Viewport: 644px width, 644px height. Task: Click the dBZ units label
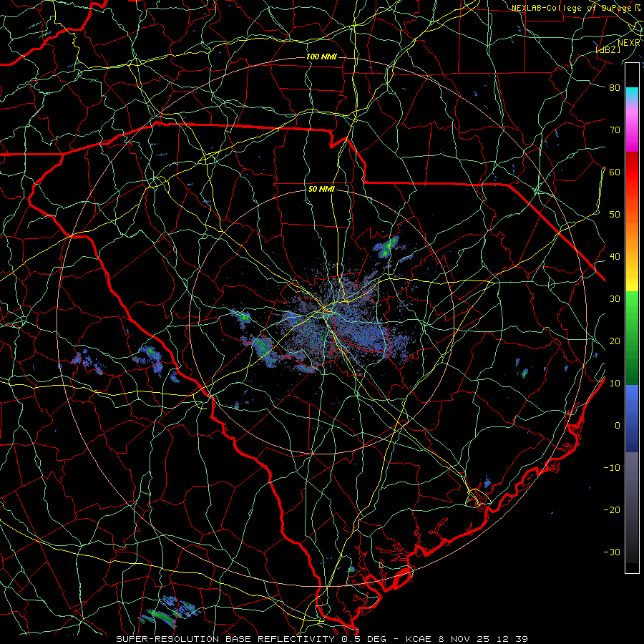point(608,49)
